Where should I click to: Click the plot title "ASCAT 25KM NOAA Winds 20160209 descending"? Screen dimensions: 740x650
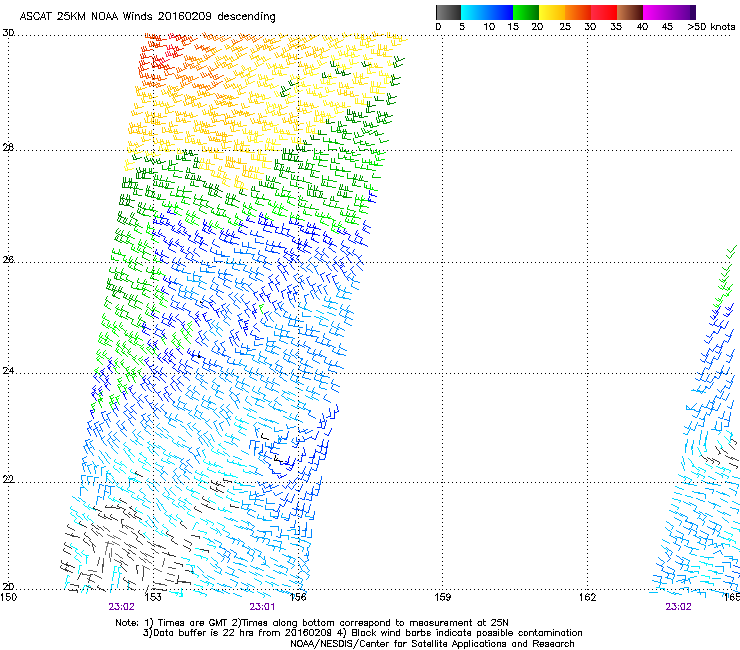(x=147, y=16)
